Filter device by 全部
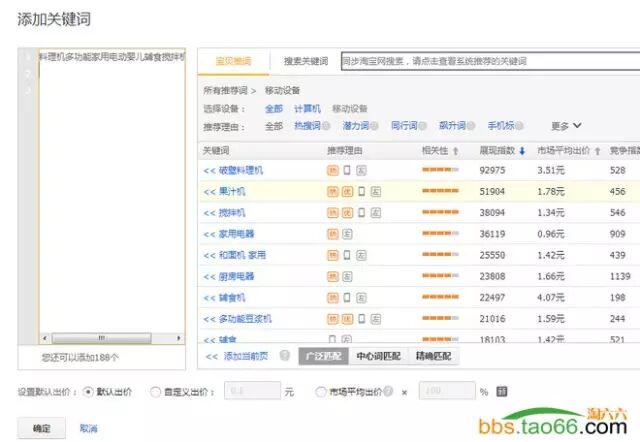 click(273, 109)
